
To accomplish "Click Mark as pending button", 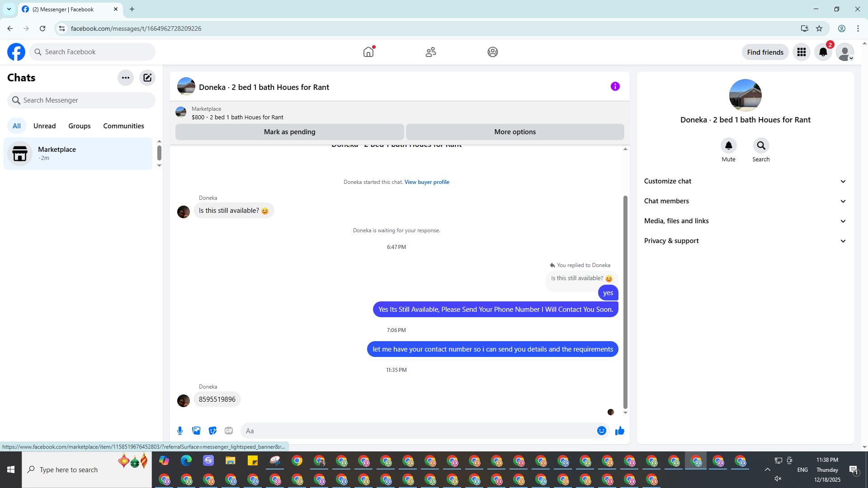I will click(x=289, y=132).
